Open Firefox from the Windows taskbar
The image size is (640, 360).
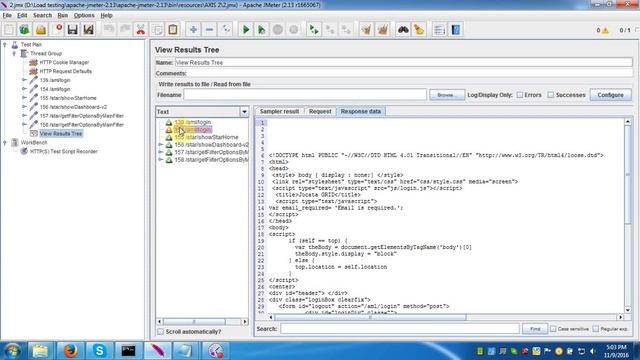(70, 351)
